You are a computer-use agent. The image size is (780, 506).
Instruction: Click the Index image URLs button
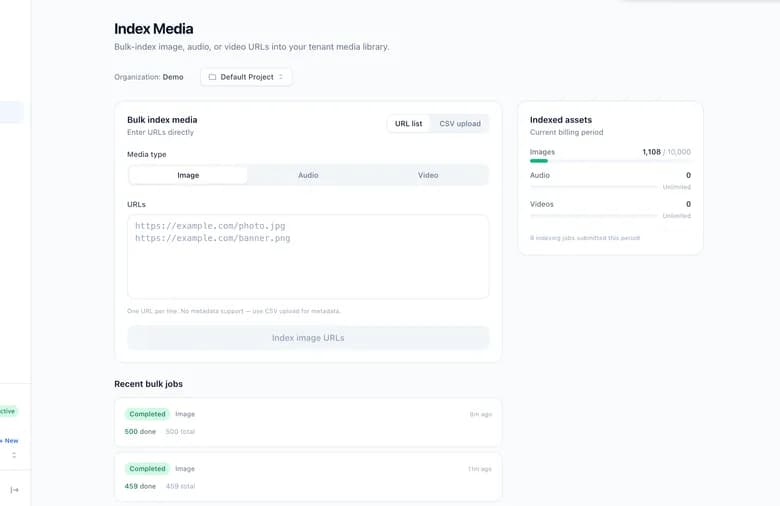pyautogui.click(x=308, y=338)
